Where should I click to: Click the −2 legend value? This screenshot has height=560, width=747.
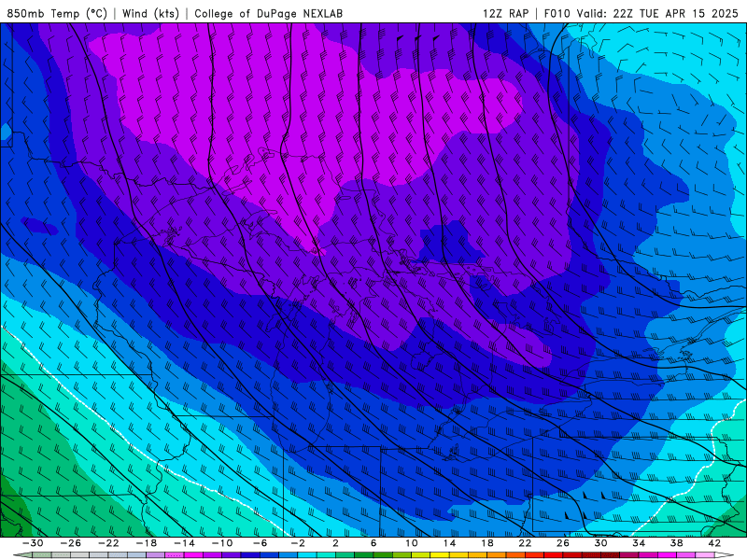[x=298, y=543]
